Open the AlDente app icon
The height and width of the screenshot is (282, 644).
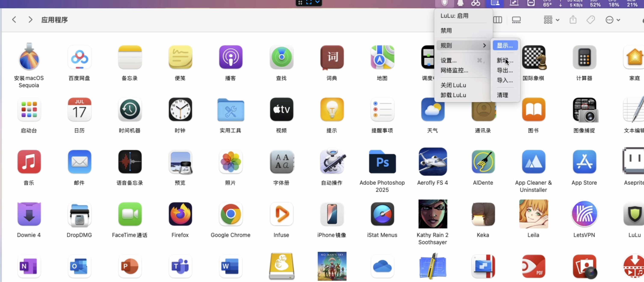(483, 162)
